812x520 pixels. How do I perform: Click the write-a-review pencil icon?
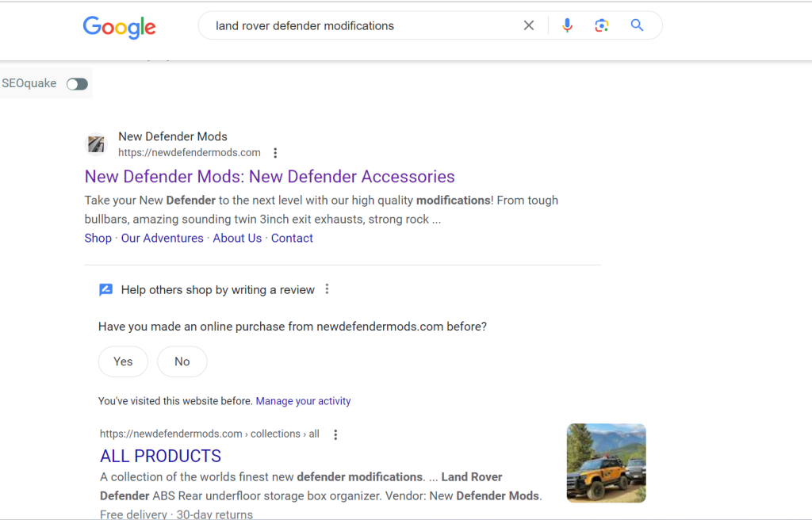[105, 290]
